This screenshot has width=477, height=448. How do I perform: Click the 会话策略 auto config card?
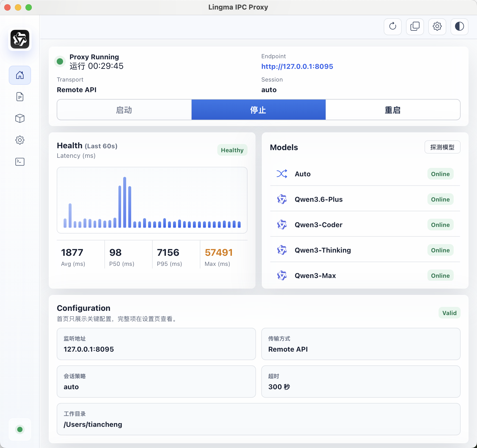pos(156,382)
